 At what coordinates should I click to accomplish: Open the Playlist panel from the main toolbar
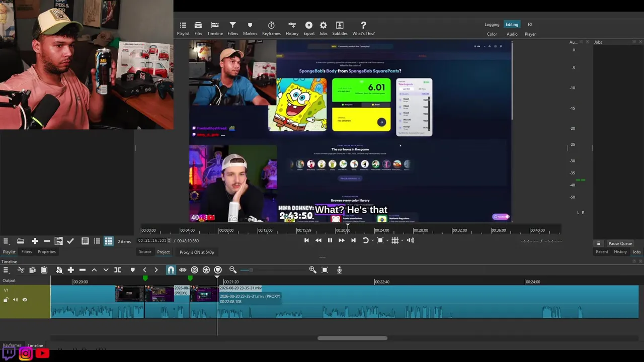pos(183,29)
